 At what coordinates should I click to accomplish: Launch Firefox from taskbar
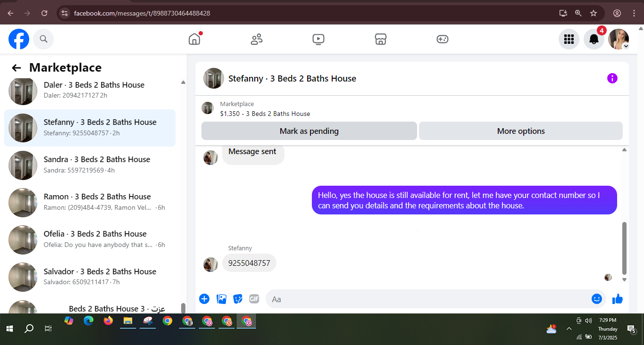108,321
